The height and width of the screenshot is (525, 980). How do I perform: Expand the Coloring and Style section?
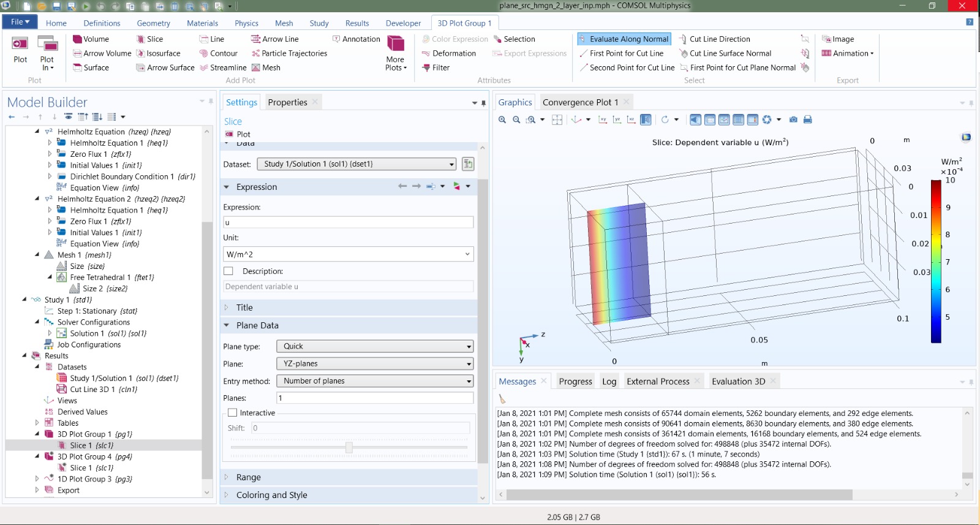click(x=271, y=495)
